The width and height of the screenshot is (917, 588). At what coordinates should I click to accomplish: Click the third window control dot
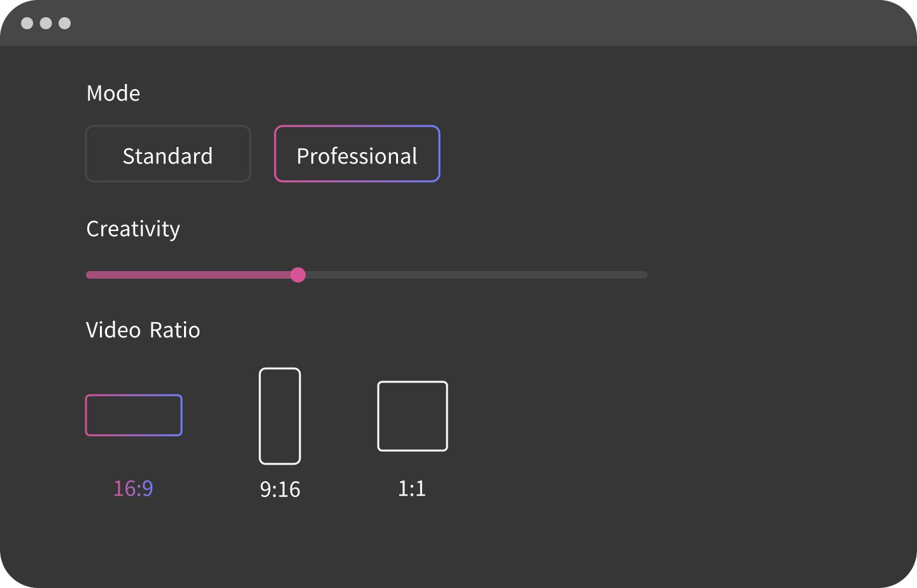(64, 24)
